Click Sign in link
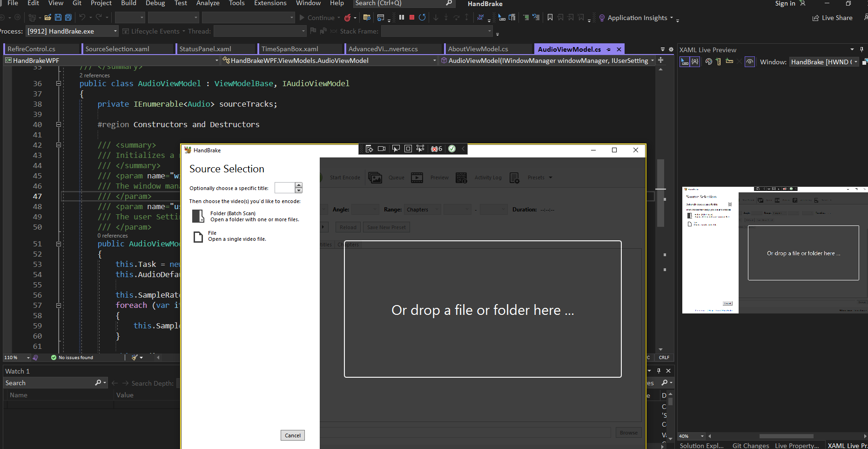The height and width of the screenshot is (449, 868). 785,3
